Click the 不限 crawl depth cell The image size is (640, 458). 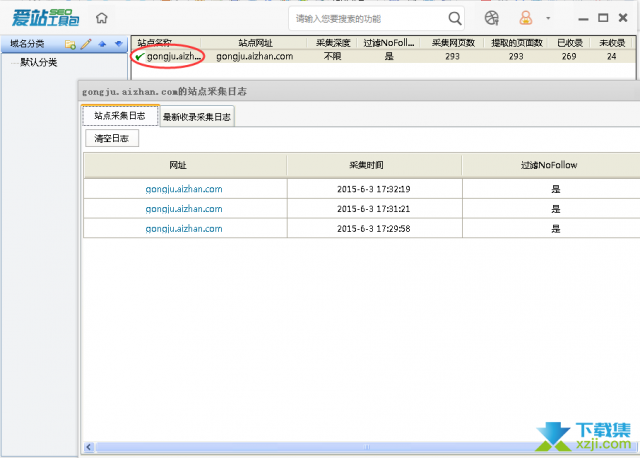[332, 56]
